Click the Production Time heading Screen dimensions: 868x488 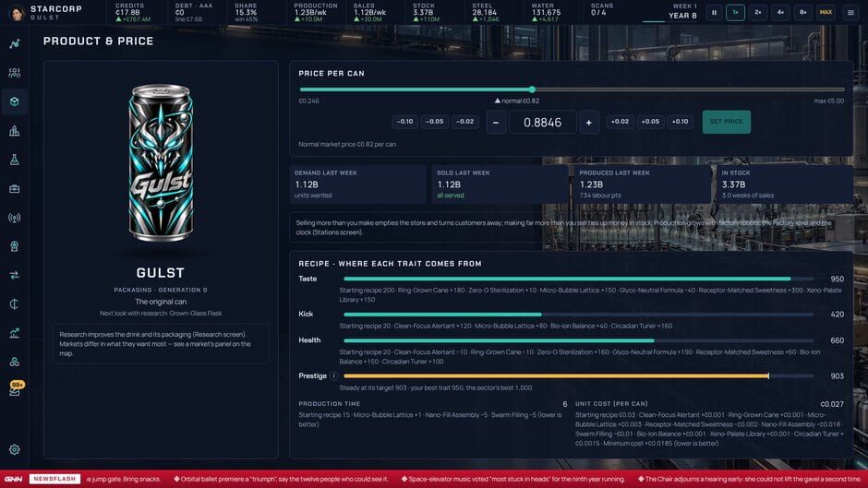330,404
